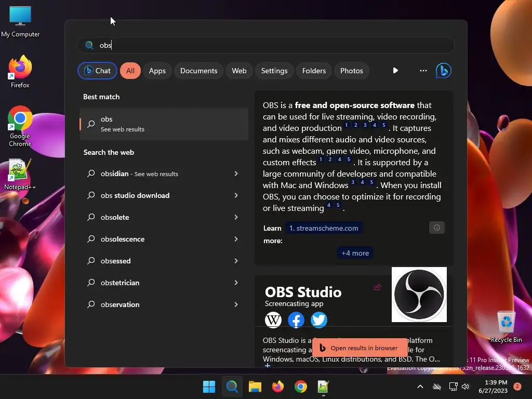This screenshot has width=532, height=399.
Task: Select the obsolete suggestion
Action: [164, 217]
